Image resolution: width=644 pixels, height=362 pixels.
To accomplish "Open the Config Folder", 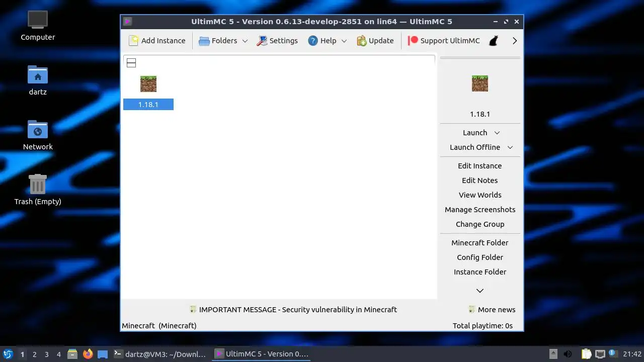I will click(480, 257).
